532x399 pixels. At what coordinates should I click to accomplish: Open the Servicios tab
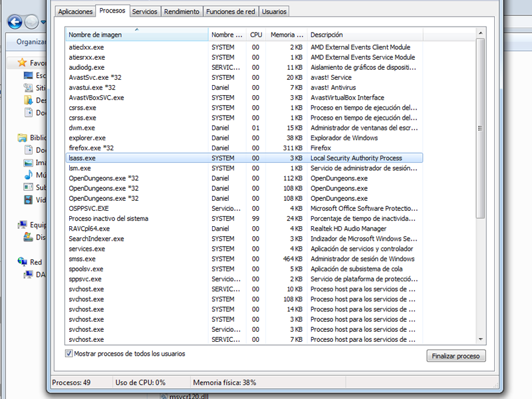tap(144, 11)
